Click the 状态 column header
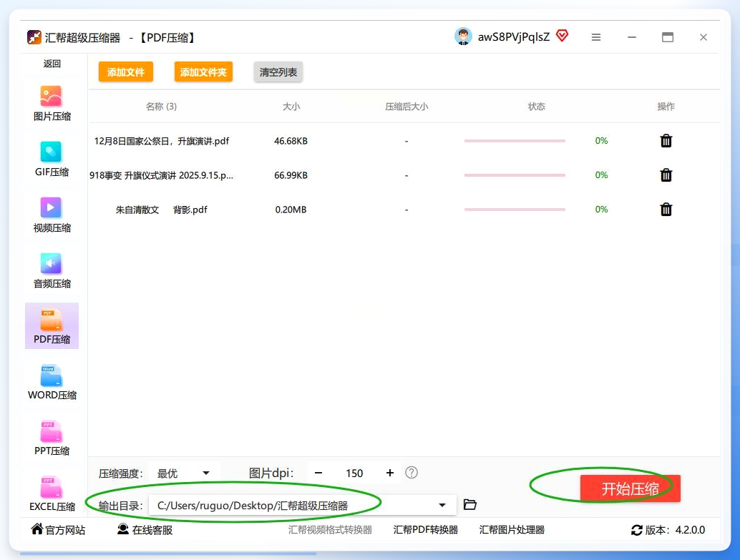The height and width of the screenshot is (560, 740). tap(536, 107)
